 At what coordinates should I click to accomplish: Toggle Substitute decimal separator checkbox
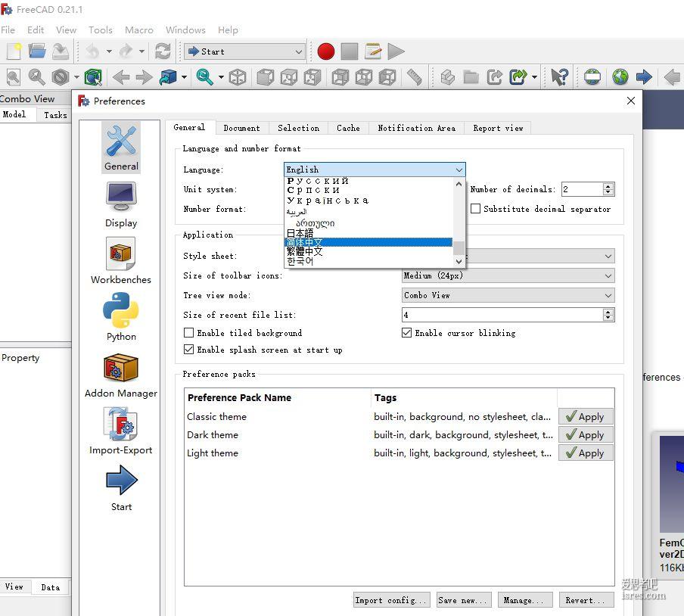(475, 209)
